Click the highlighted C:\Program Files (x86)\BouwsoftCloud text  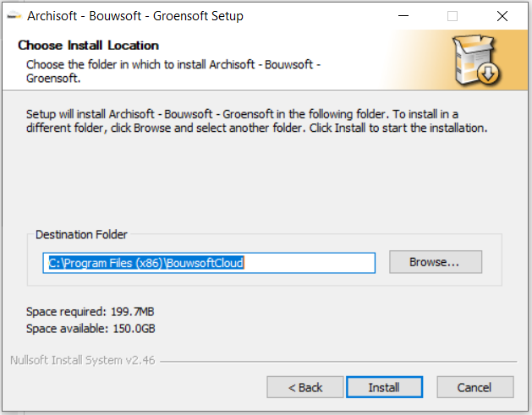pyautogui.click(x=146, y=263)
